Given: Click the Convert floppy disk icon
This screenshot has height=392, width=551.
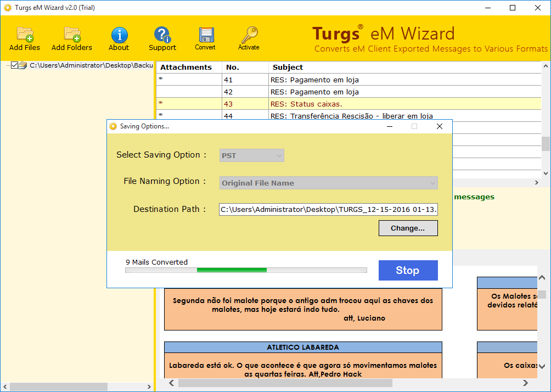Looking at the screenshot, I should pos(206,35).
